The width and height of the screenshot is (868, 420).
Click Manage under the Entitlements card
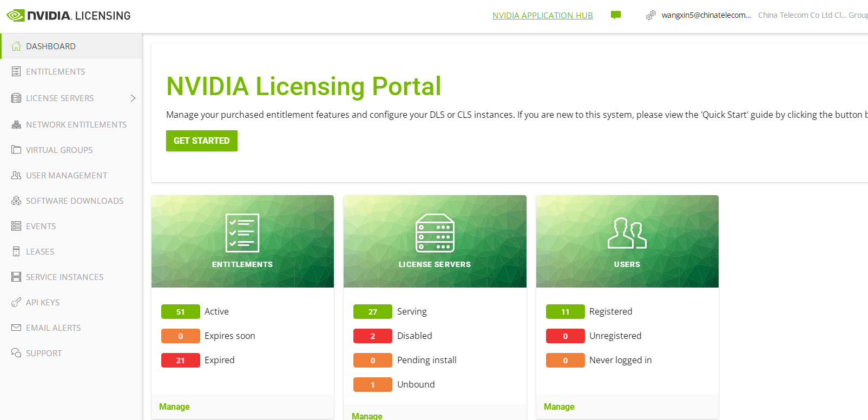click(x=174, y=406)
